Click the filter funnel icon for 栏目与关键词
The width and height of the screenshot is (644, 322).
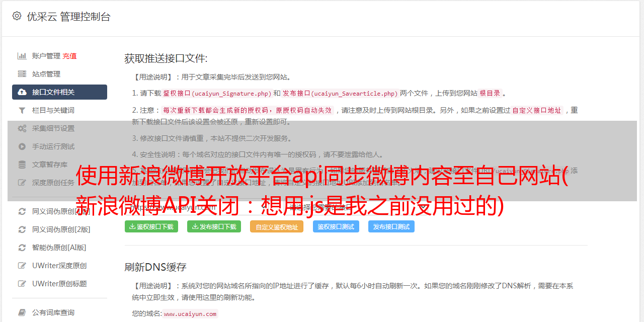point(22,110)
